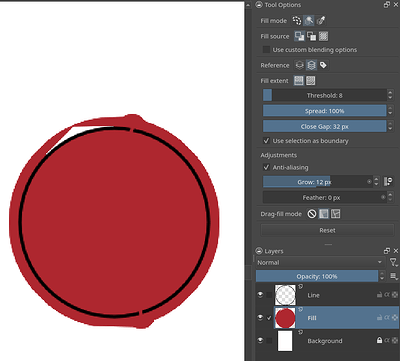
Task: Adjust the Close Gap stepper arrows
Action: tap(390, 127)
